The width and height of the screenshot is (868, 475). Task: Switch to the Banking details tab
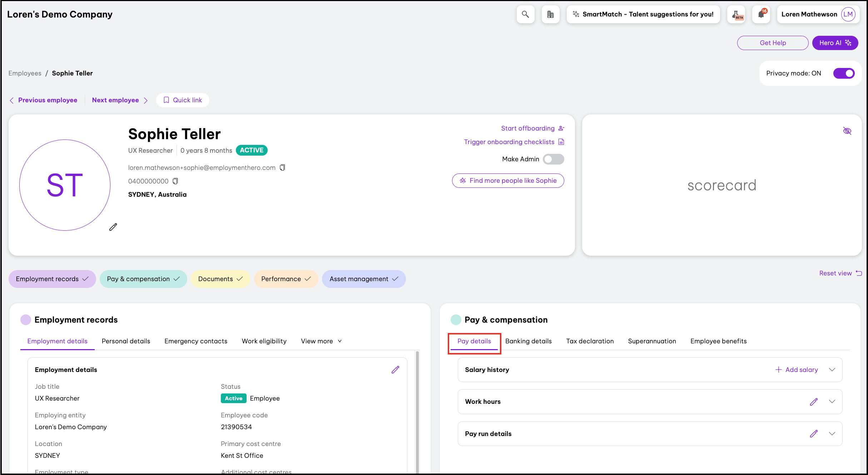click(x=528, y=341)
